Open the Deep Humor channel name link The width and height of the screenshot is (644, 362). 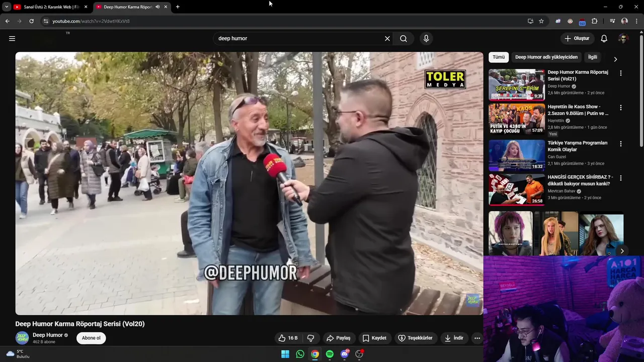[48, 335]
